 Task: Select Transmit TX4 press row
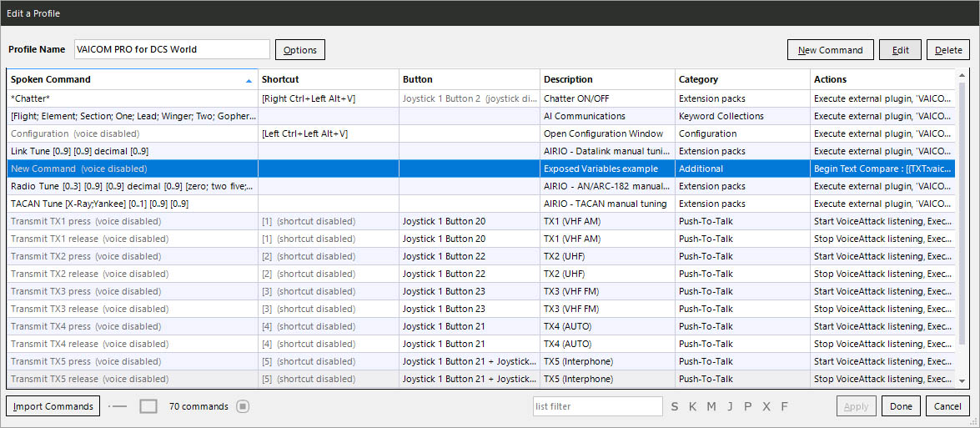point(480,326)
